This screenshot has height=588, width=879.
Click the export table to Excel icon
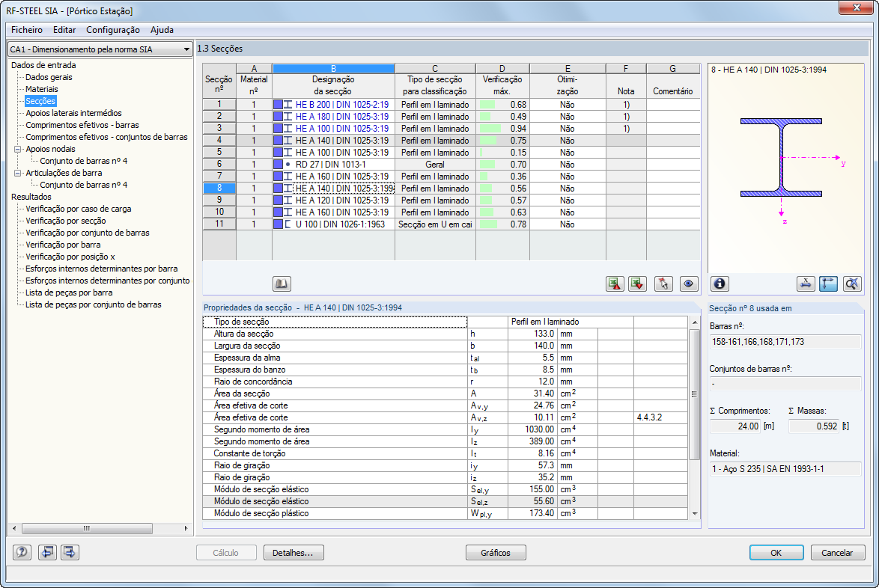[615, 284]
